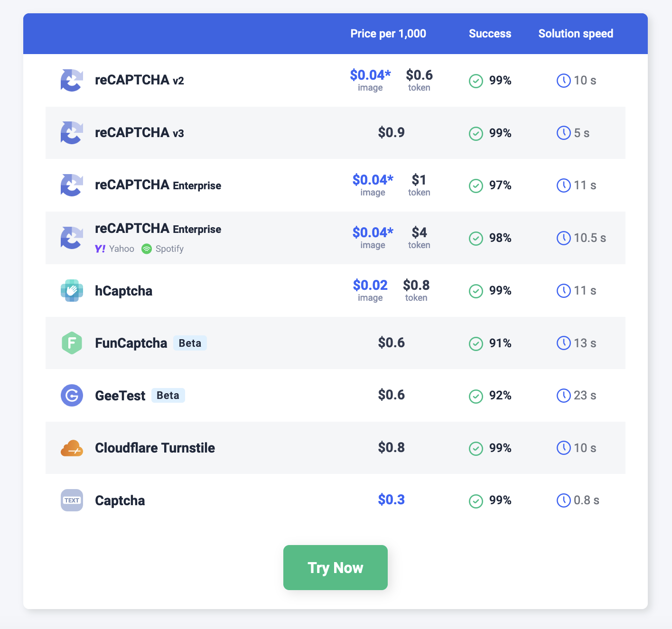Viewport: 672px width, 629px height.
Task: Click the success checkmark in the Cloudflare Turnstile row
Action: point(476,448)
